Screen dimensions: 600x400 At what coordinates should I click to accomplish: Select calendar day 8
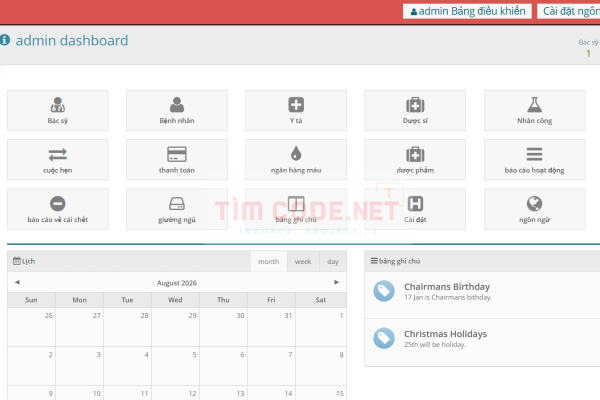coord(321,366)
